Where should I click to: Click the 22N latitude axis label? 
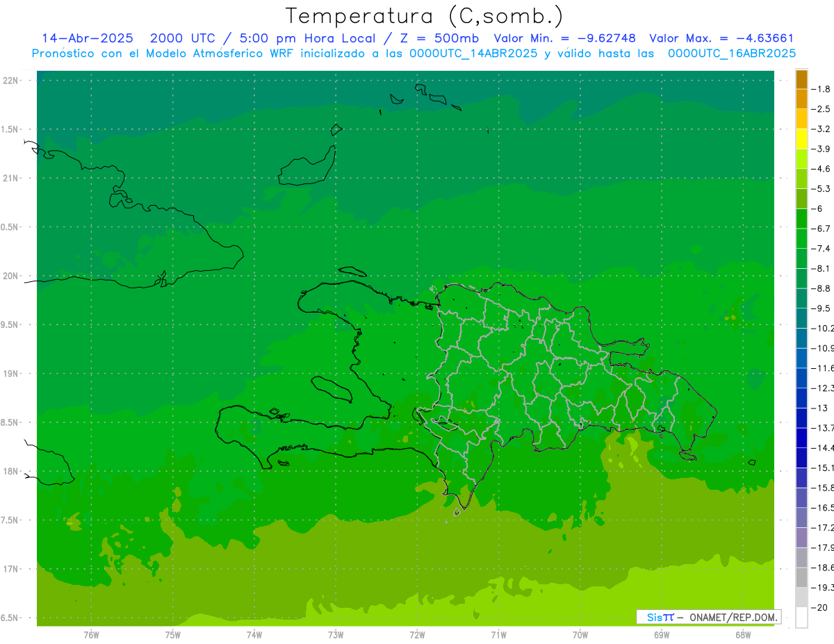pyautogui.click(x=12, y=81)
